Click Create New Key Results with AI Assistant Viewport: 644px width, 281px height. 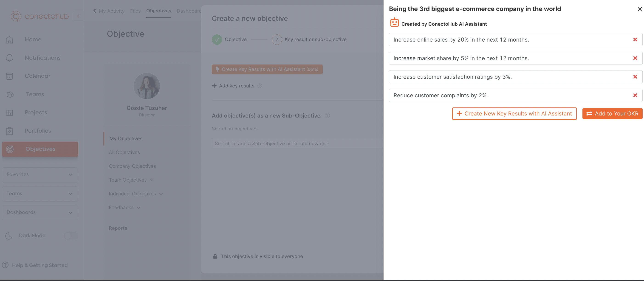point(514,113)
